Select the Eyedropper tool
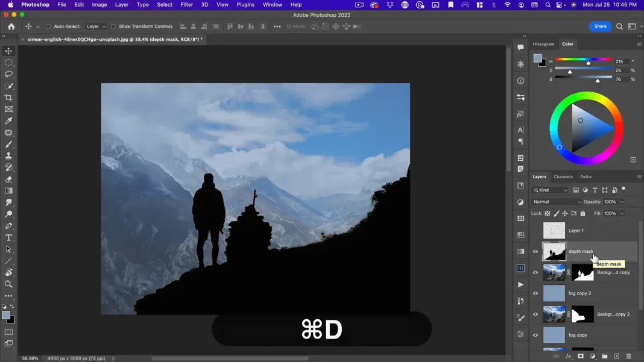Image resolution: width=644 pixels, height=362 pixels. pyautogui.click(x=8, y=120)
